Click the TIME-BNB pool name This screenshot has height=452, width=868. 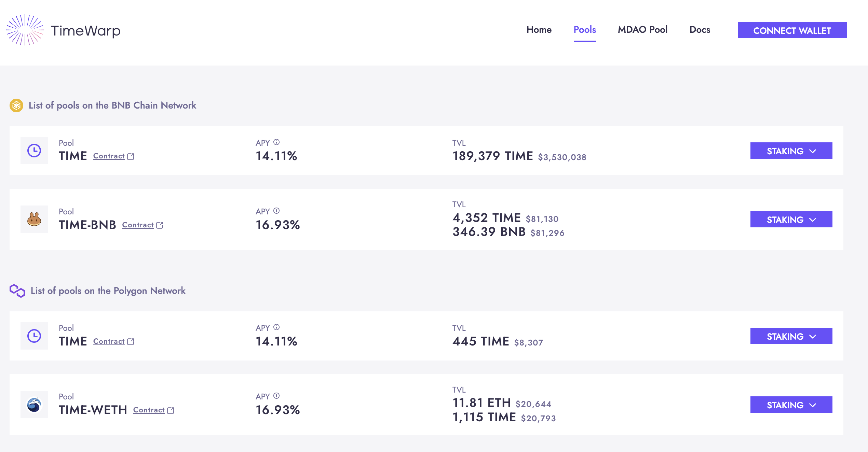(87, 225)
